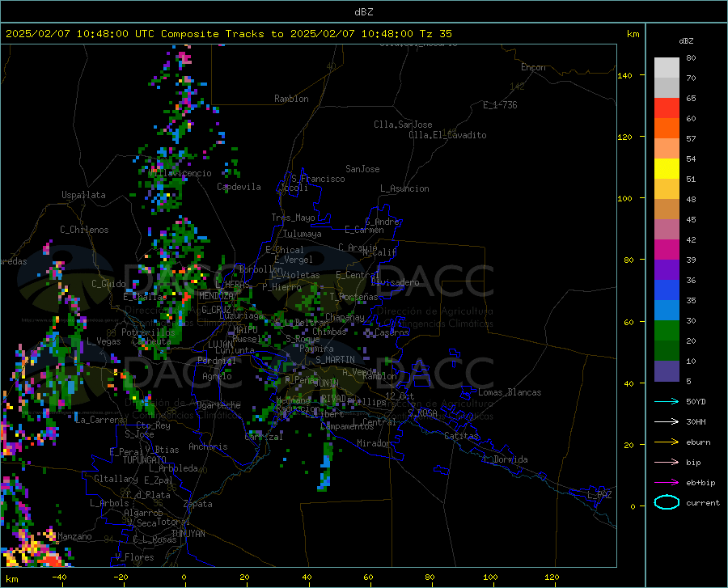728x588 pixels.
Task: Click the Zapata map label
Action: pyautogui.click(x=198, y=504)
